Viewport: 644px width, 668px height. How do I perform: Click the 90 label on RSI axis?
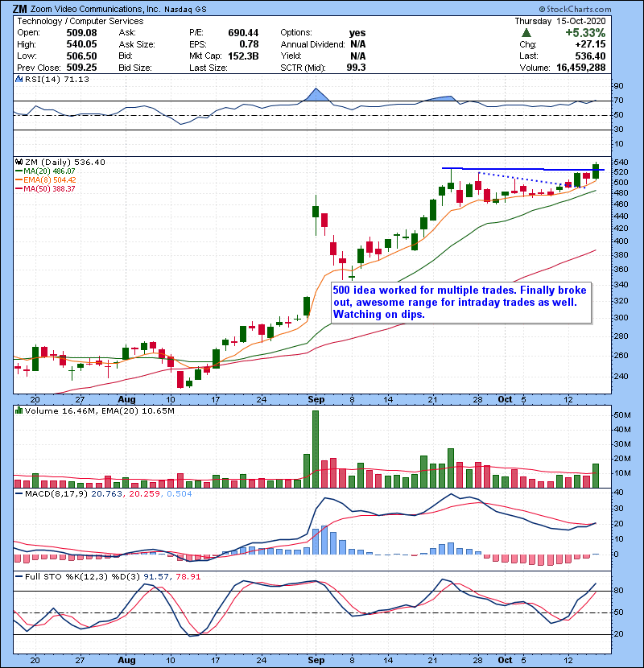(618, 86)
